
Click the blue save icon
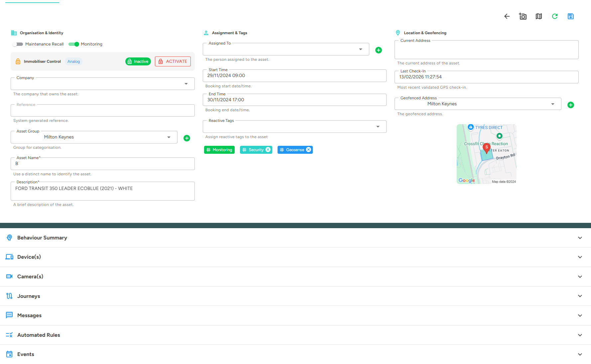[x=571, y=16]
